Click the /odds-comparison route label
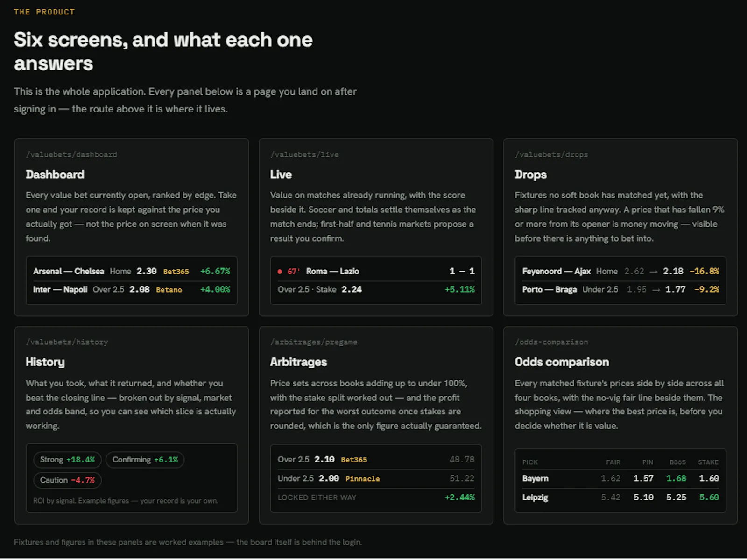 [551, 342]
